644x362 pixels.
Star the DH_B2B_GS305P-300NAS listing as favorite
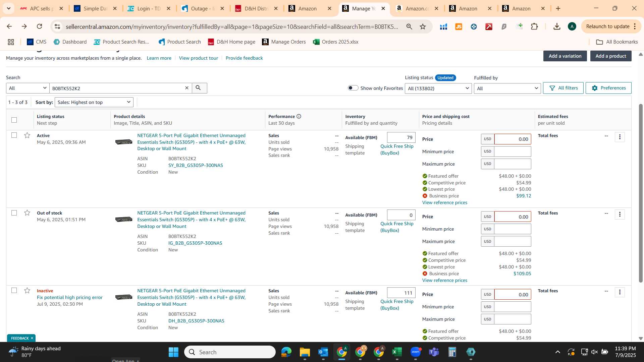pyautogui.click(x=27, y=291)
